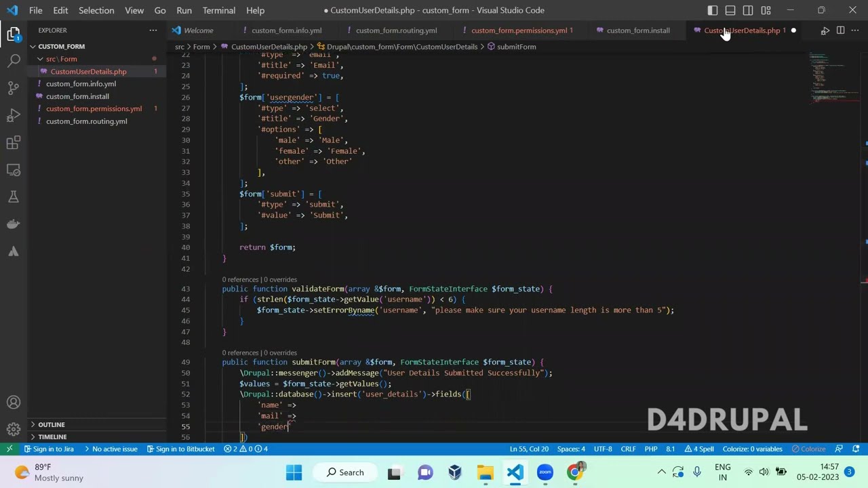
Task: Open the Edit menu
Action: (60, 10)
